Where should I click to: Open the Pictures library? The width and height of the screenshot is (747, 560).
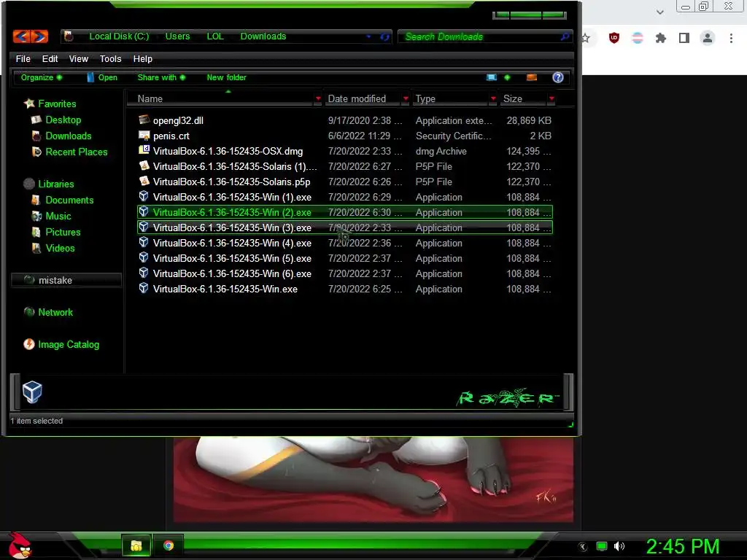(55, 233)
